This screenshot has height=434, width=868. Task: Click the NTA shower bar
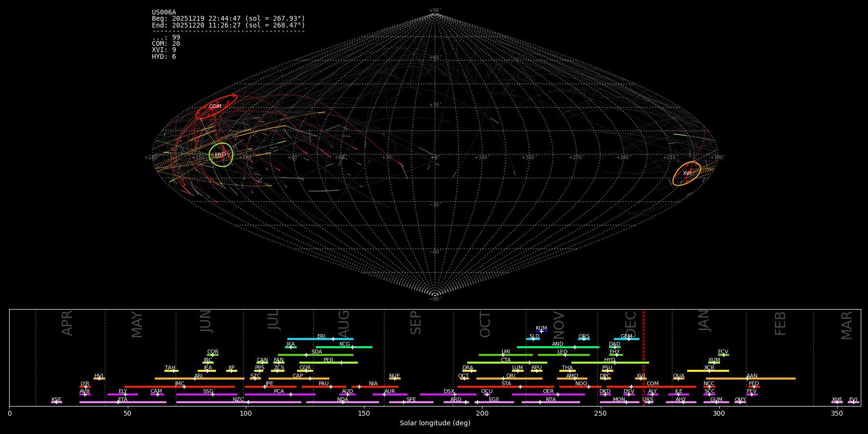551,402
